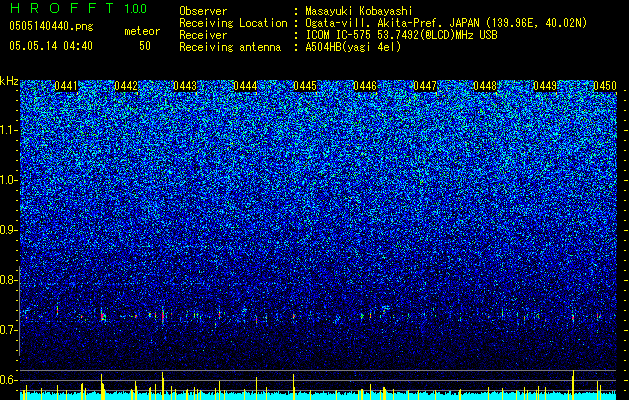Select the filename 0505140440.png

coord(51,26)
